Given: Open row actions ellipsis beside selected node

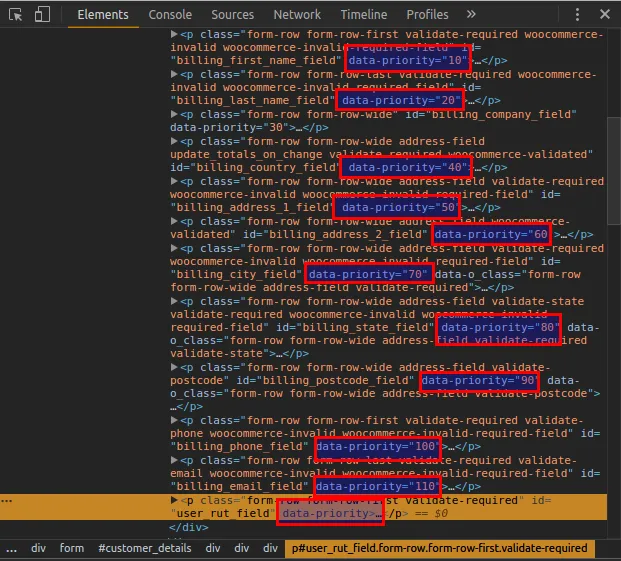Looking at the screenshot, I should tap(7, 501).
